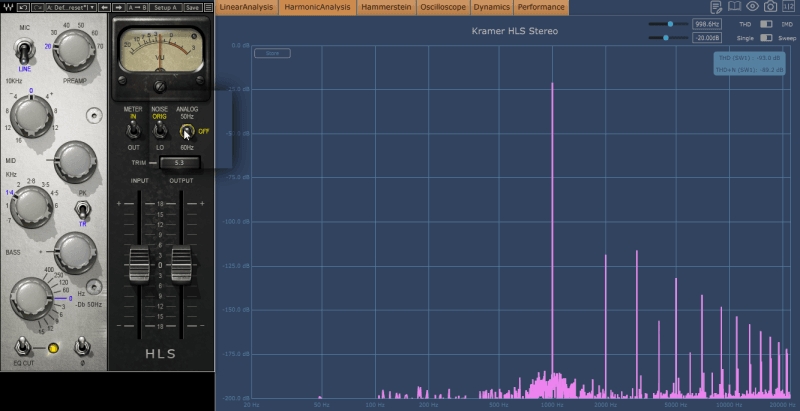Image resolution: width=800 pixels, height=411 pixels.
Task: Open the A: Def...reset preset dropdown
Action: pyautogui.click(x=70, y=7)
